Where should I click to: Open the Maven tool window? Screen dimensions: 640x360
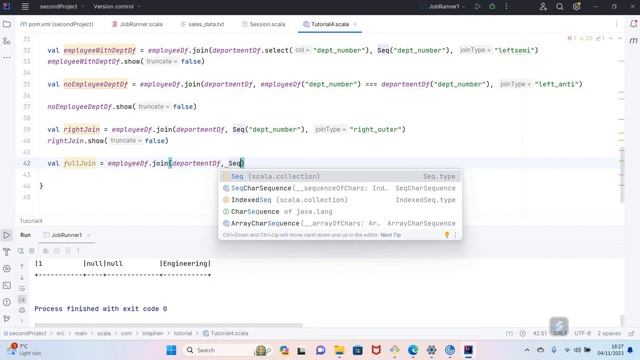[x=633, y=40]
